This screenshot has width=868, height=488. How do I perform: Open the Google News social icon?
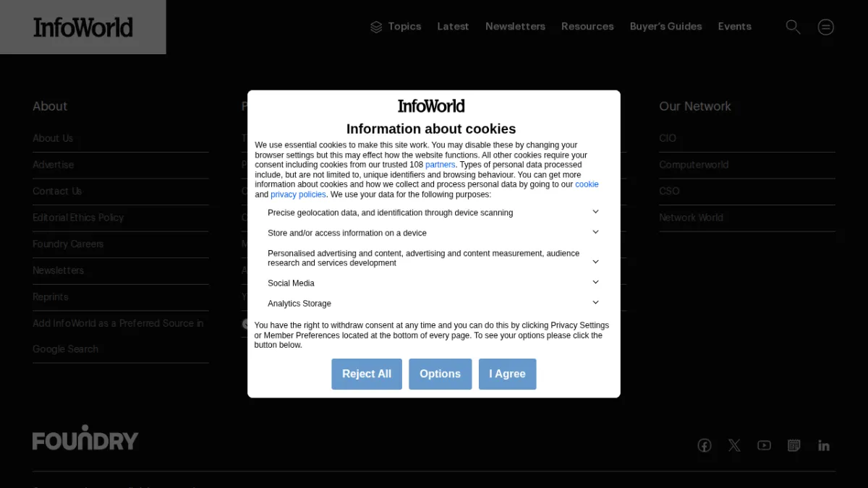click(x=793, y=445)
